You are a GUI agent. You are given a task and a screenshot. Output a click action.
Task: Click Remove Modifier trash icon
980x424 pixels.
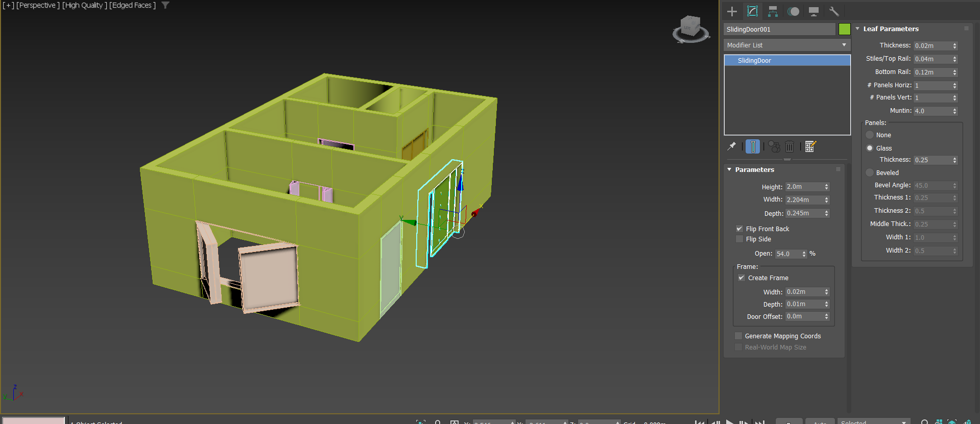(x=790, y=146)
